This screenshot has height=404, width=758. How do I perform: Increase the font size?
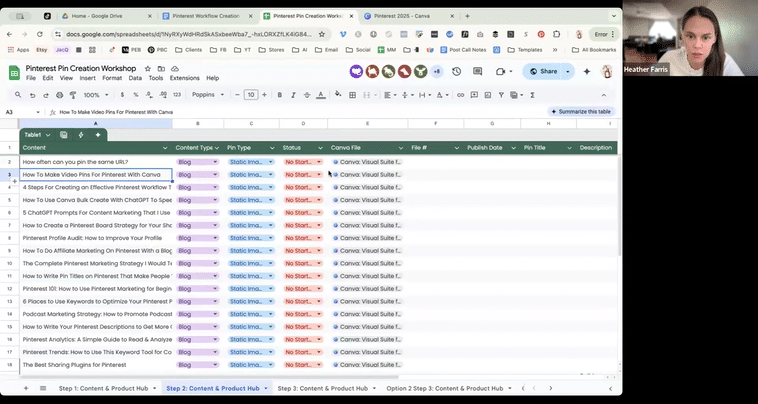click(x=264, y=95)
